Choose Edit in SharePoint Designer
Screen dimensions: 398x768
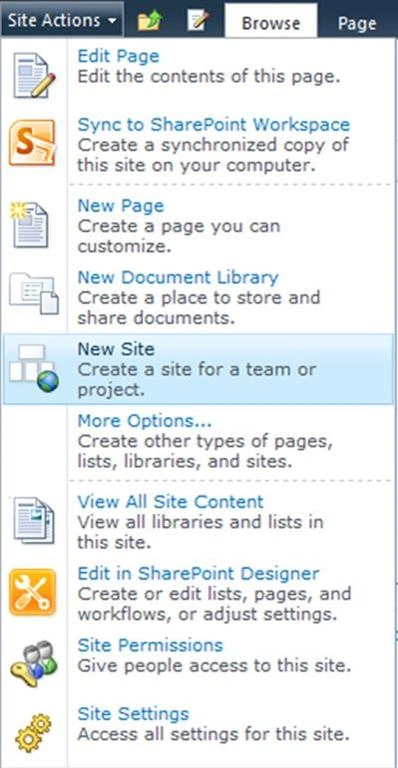[x=198, y=574]
